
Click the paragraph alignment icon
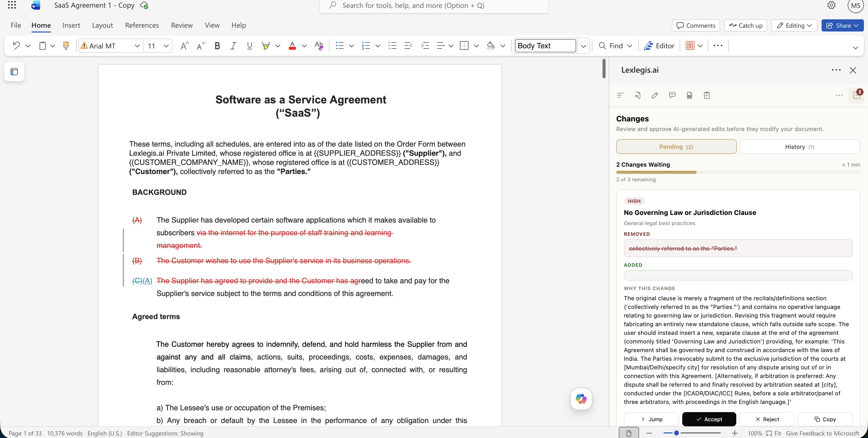[441, 45]
